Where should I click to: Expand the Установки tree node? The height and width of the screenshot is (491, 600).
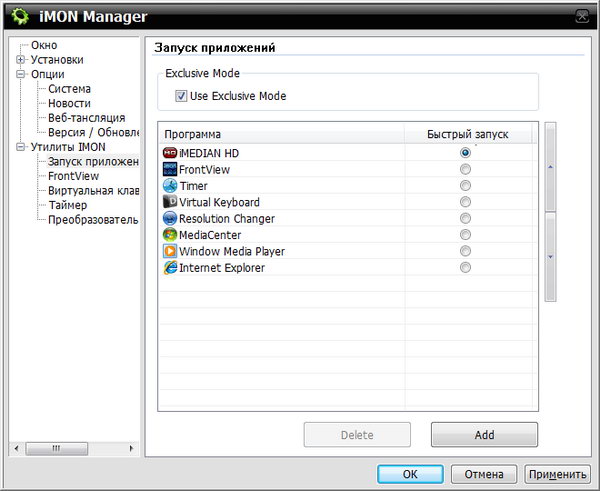(20, 60)
